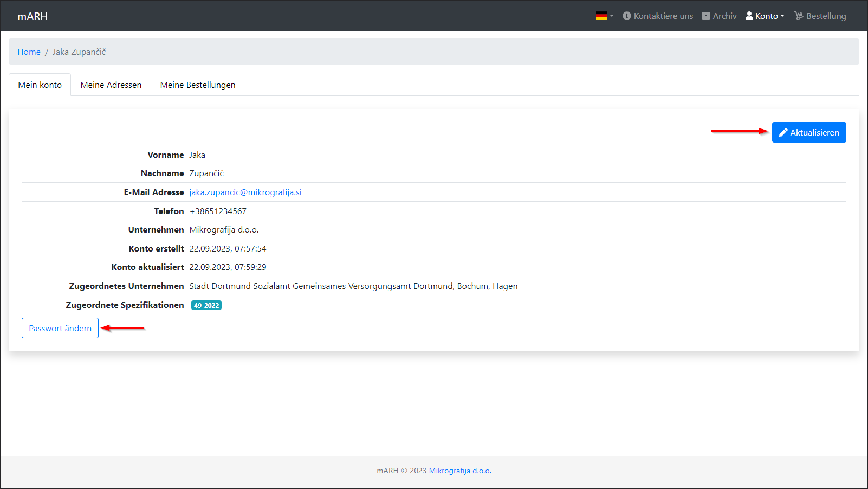Open the Konto dropdown caret

coord(782,16)
